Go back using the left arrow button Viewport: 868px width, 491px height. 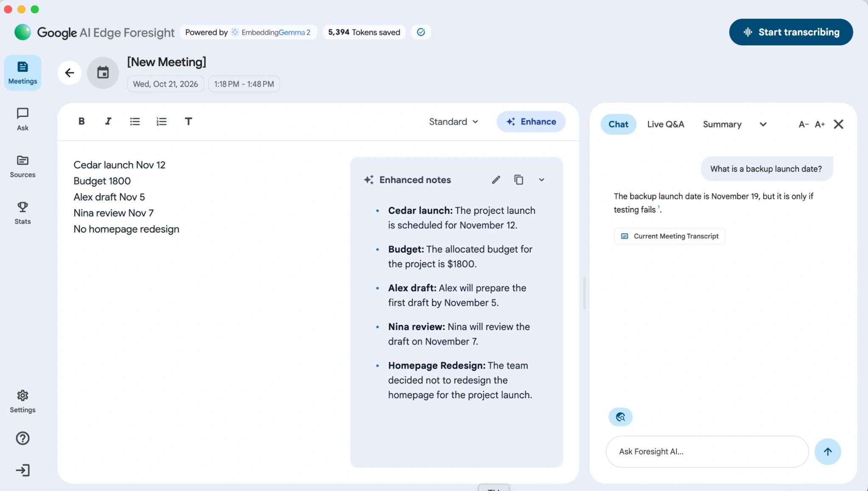coord(70,73)
